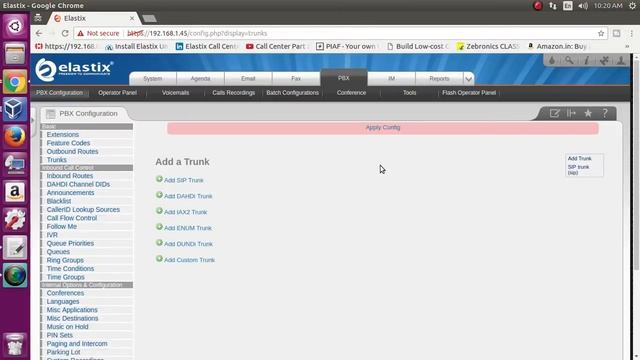The height and width of the screenshot is (360, 640).
Task: Click Add IAX2 Trunk link
Action: [x=186, y=212]
